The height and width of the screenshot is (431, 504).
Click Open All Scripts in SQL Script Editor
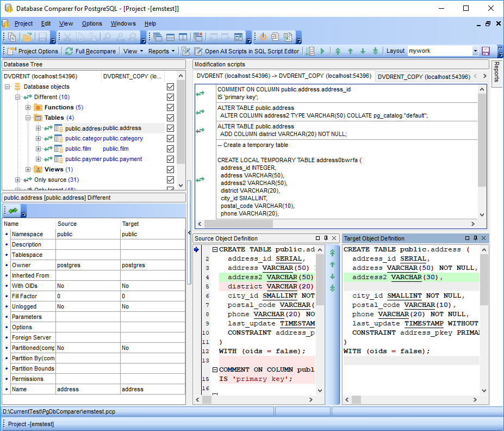[x=247, y=51]
